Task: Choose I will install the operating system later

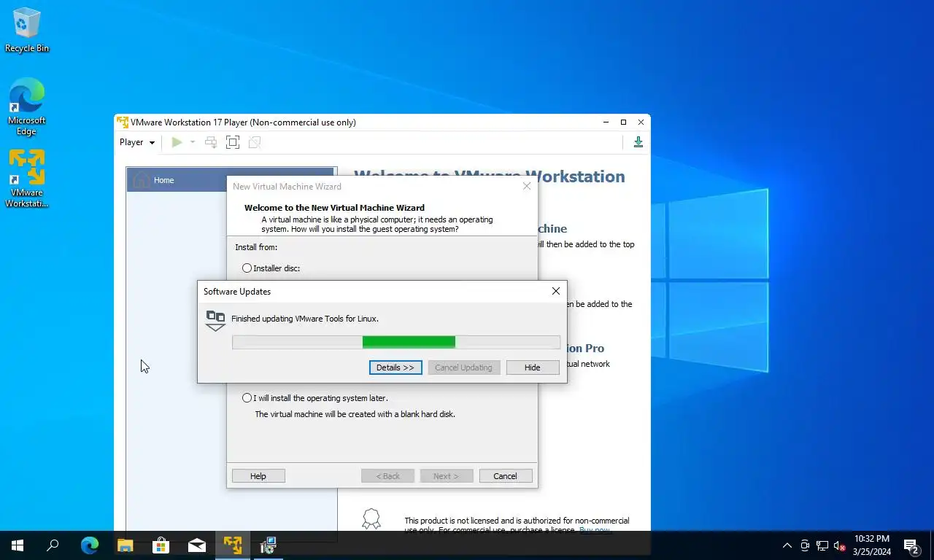Action: pyautogui.click(x=247, y=398)
